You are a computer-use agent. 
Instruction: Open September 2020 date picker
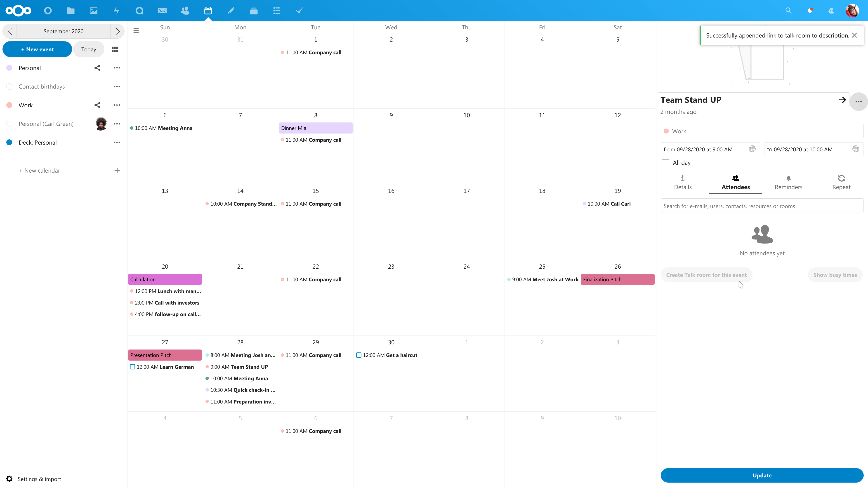coord(63,31)
